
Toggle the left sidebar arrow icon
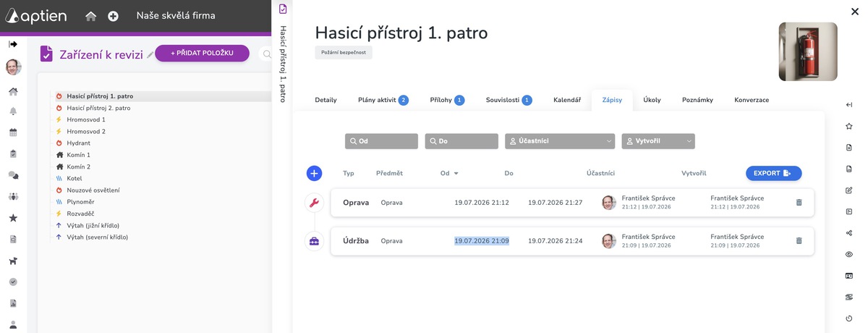[x=13, y=44]
